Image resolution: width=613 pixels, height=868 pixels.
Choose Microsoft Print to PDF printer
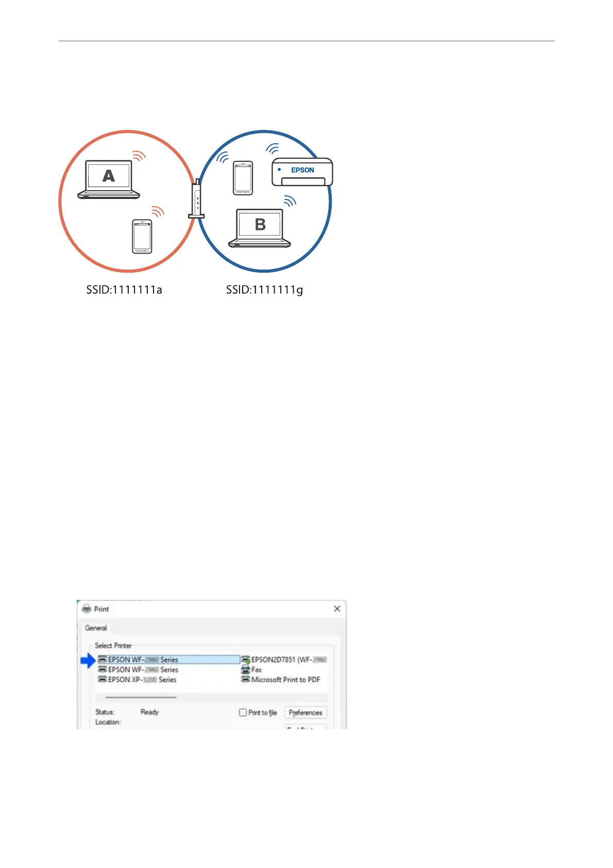[281, 680]
